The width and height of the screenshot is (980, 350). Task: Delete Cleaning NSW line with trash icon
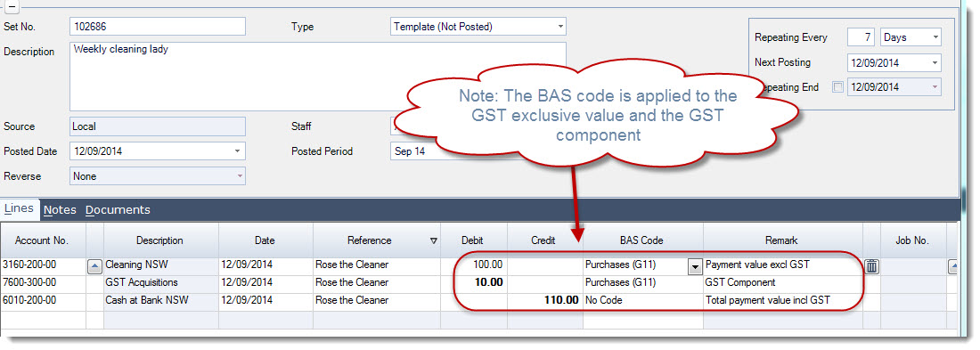(x=872, y=267)
